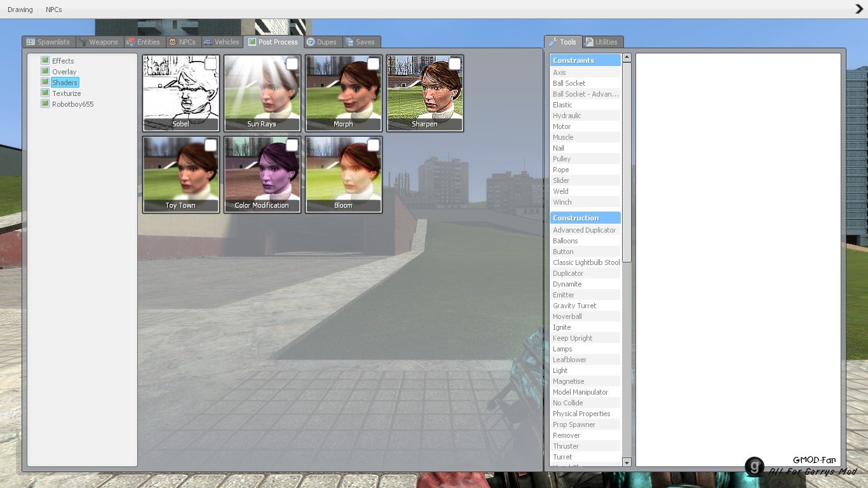Click the Weapons tab gun icon
Viewport: 868px width, 488px height.
click(83, 42)
